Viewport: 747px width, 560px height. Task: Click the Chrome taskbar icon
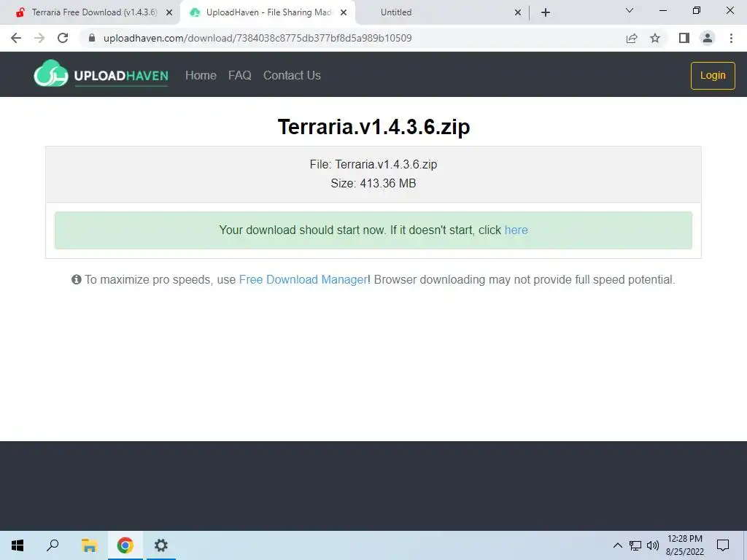coord(125,545)
